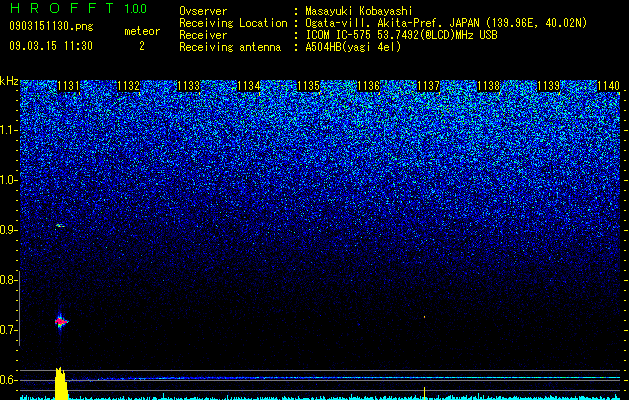
Task: Click the 1131 time marker label
Action: tap(69, 86)
